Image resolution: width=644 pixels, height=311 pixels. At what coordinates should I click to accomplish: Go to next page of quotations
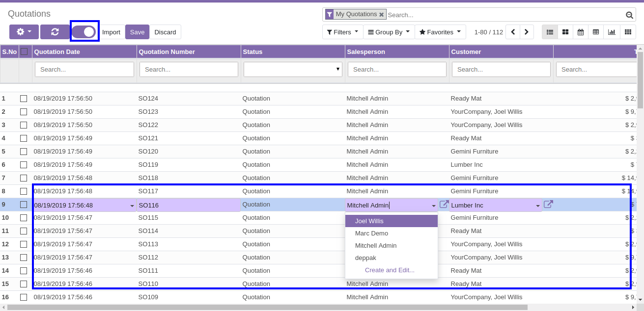point(527,32)
